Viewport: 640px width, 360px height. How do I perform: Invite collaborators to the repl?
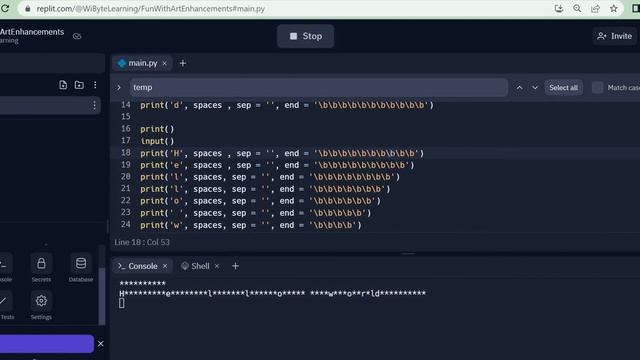point(614,36)
